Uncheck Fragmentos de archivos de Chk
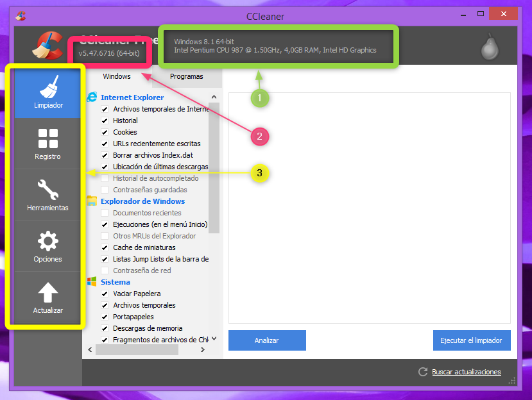Viewport: 532px width, 400px height. point(105,340)
